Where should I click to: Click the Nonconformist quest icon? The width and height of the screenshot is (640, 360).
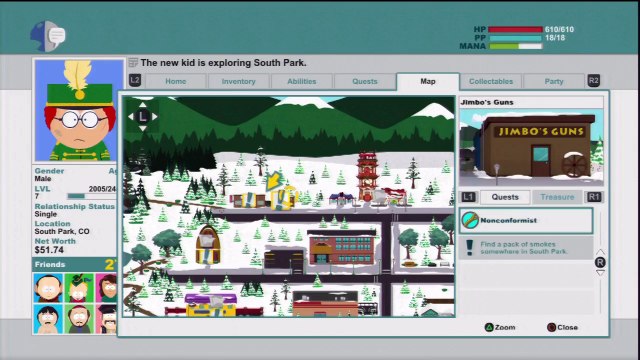coord(470,220)
